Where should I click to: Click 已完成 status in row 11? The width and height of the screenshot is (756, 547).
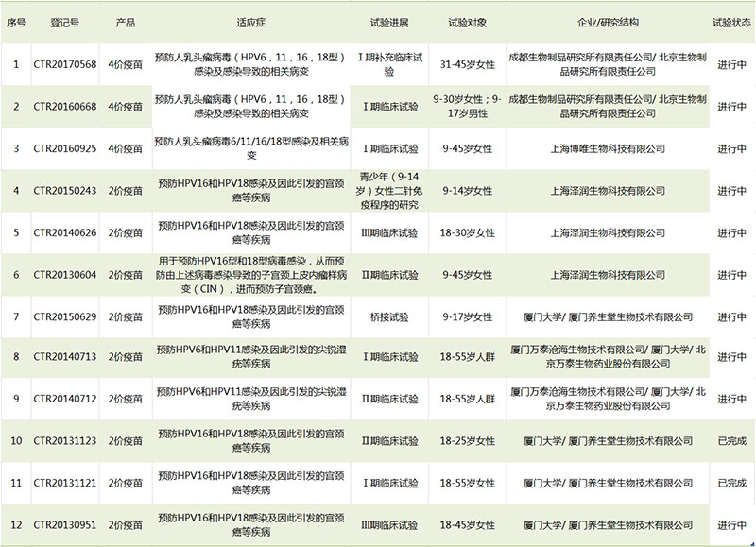[x=731, y=483]
